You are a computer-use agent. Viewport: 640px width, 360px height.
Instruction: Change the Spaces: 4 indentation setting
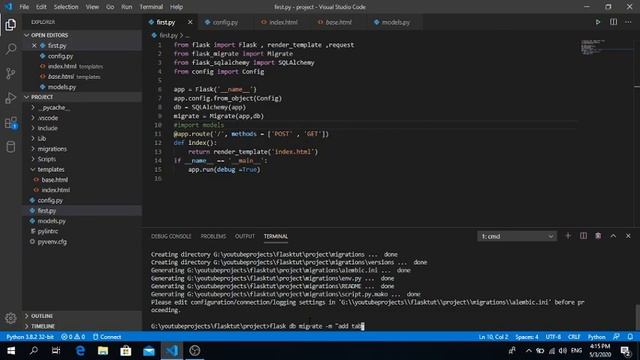pyautogui.click(x=527, y=337)
